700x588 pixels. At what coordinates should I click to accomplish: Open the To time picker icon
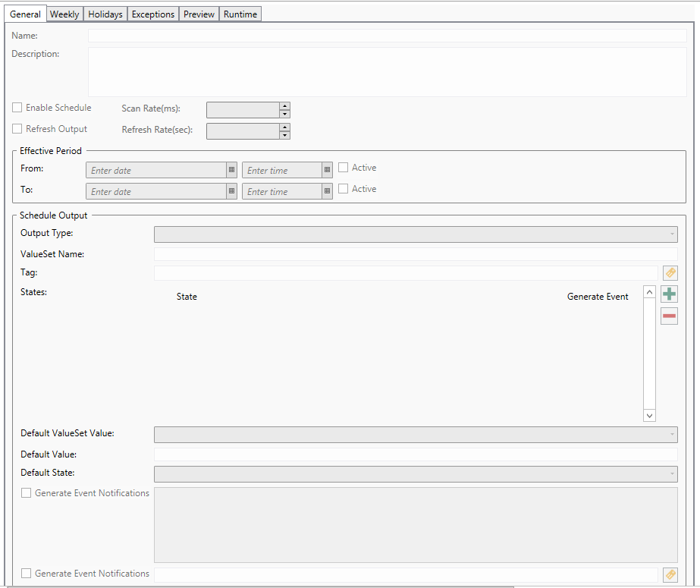(327, 191)
